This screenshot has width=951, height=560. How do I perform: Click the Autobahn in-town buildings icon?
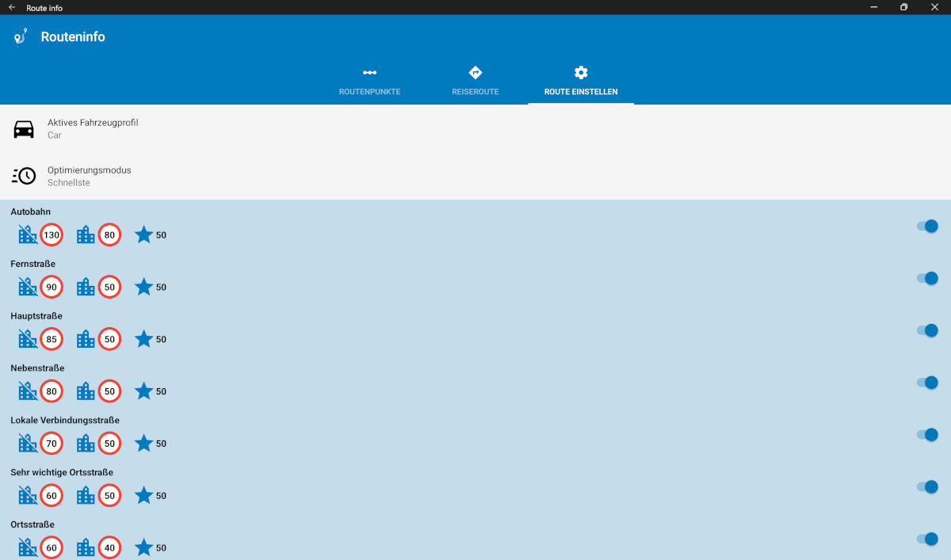coord(86,234)
